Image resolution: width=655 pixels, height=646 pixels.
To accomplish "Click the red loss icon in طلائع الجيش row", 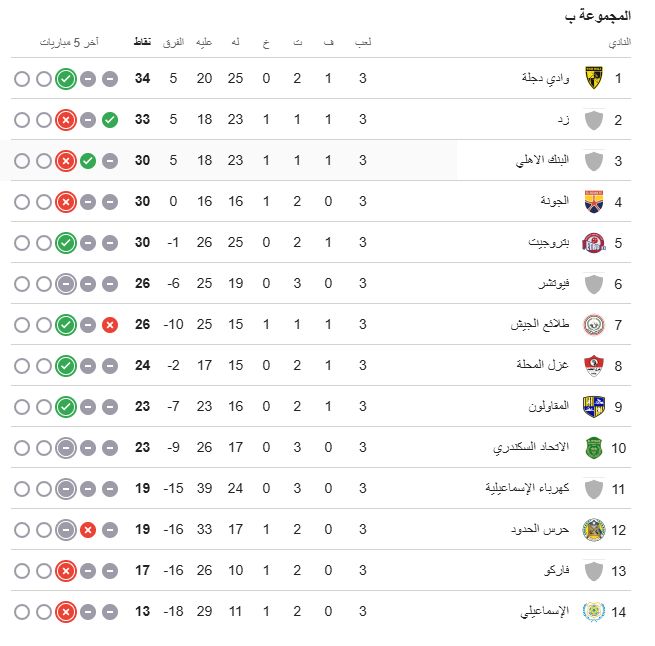I will click(x=110, y=325).
